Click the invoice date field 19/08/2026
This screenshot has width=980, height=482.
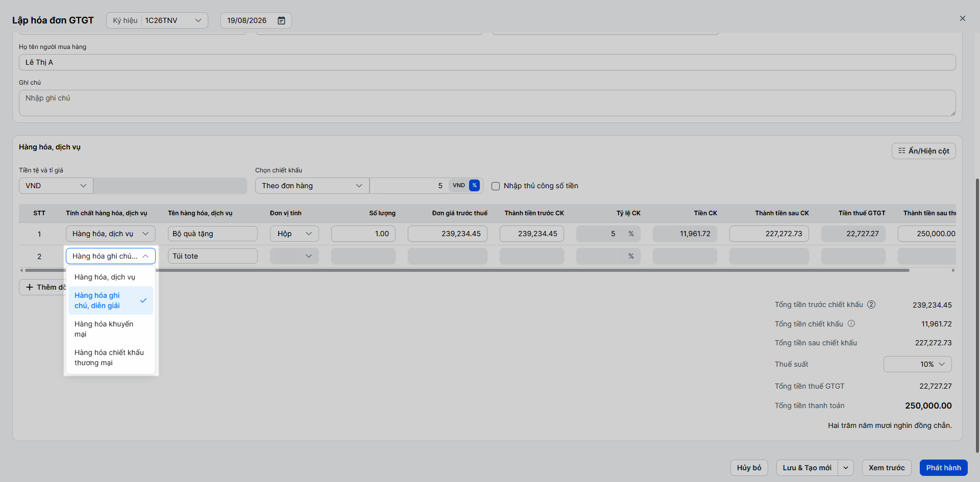click(256, 20)
